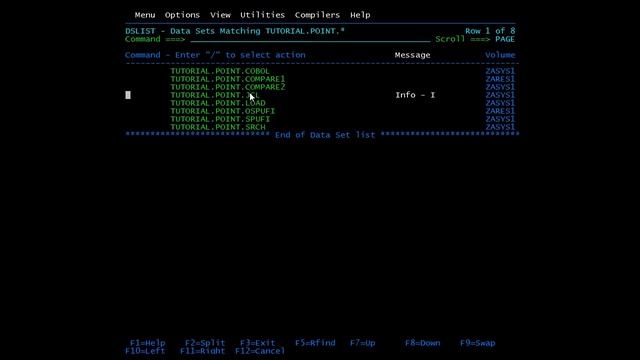Click volume ZASYS1 of the SRCH row
The image size is (640, 360).
(x=500, y=127)
